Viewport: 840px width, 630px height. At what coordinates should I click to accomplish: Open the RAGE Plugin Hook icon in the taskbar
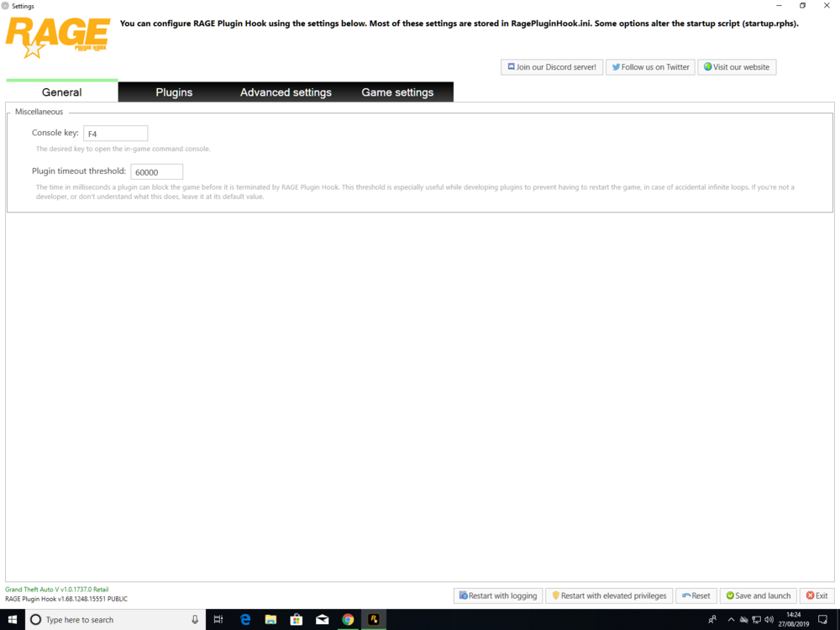tap(373, 619)
